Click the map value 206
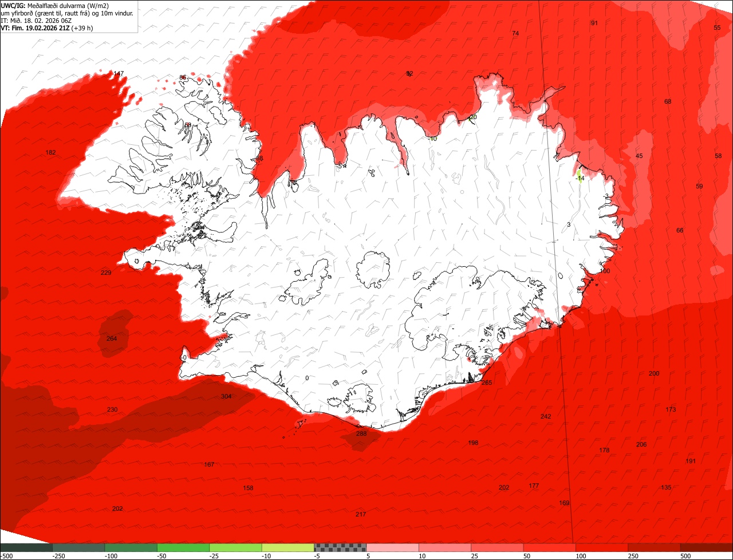The height and width of the screenshot is (560, 733). pos(641,444)
